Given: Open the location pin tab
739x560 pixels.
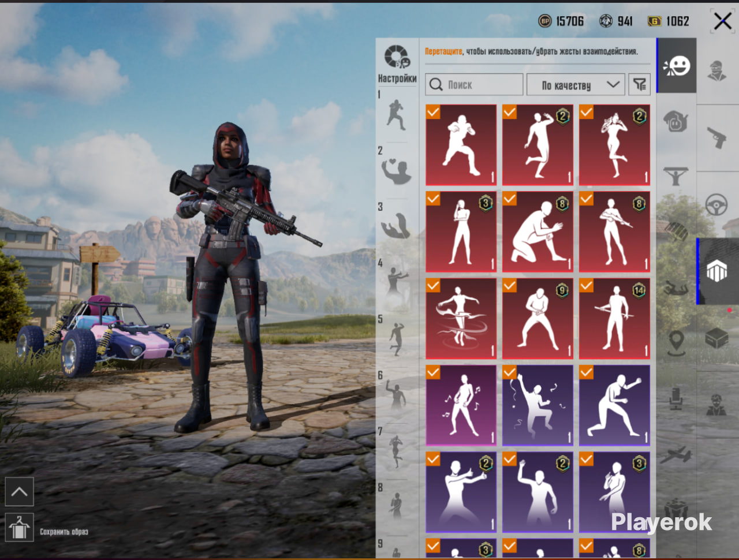Looking at the screenshot, I should [676, 343].
